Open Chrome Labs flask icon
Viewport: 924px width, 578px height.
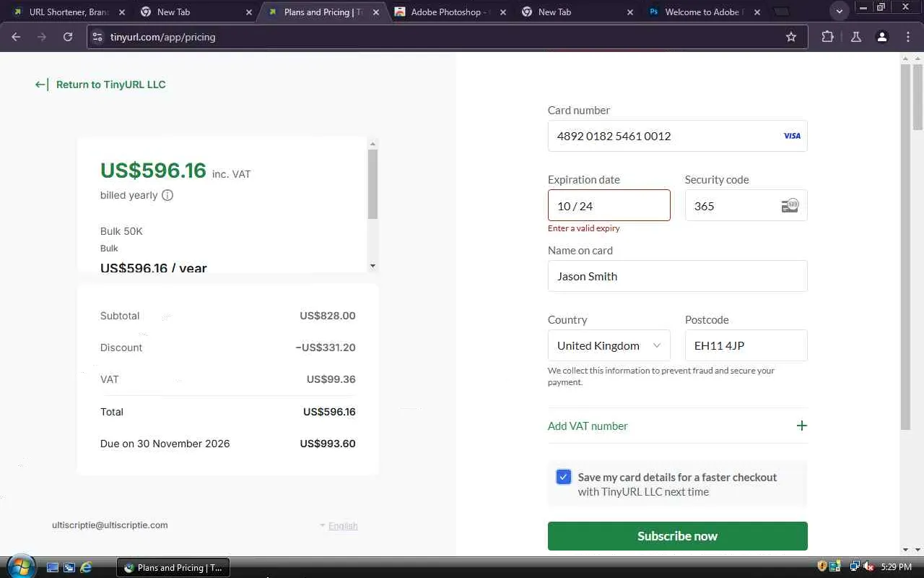pos(856,37)
